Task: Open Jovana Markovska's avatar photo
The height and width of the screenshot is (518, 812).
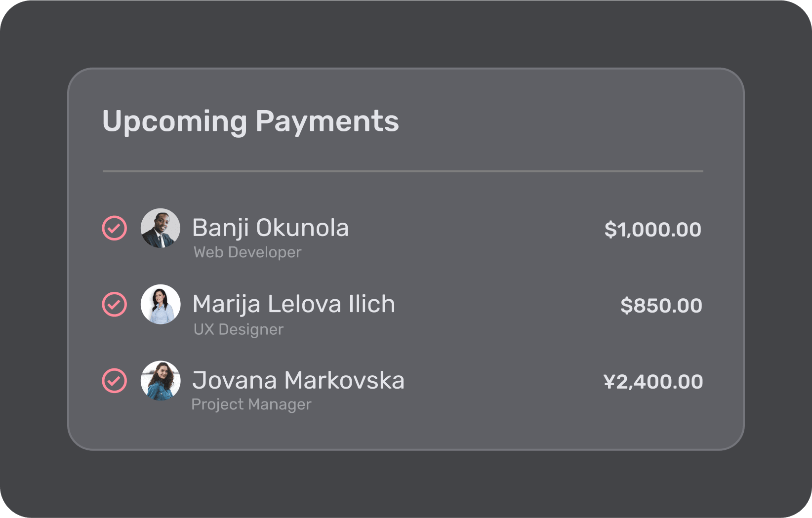Action: pyautogui.click(x=161, y=381)
